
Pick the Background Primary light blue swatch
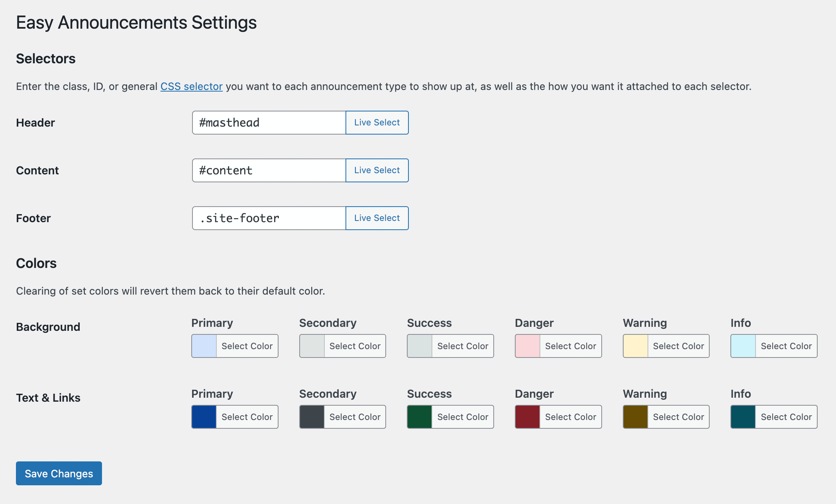point(204,346)
